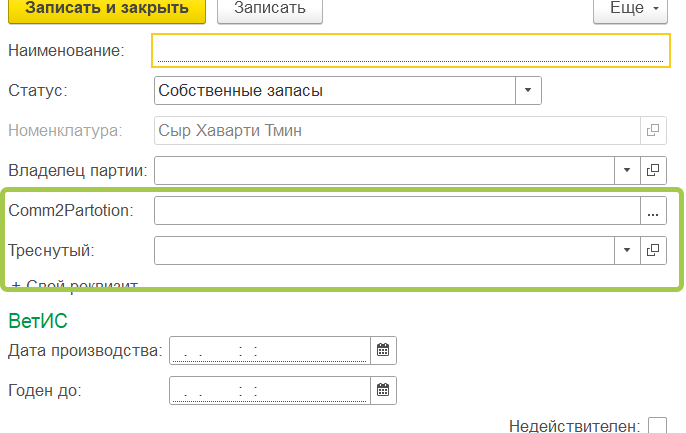Expand the Треснутый dropdown arrow

pos(627,250)
